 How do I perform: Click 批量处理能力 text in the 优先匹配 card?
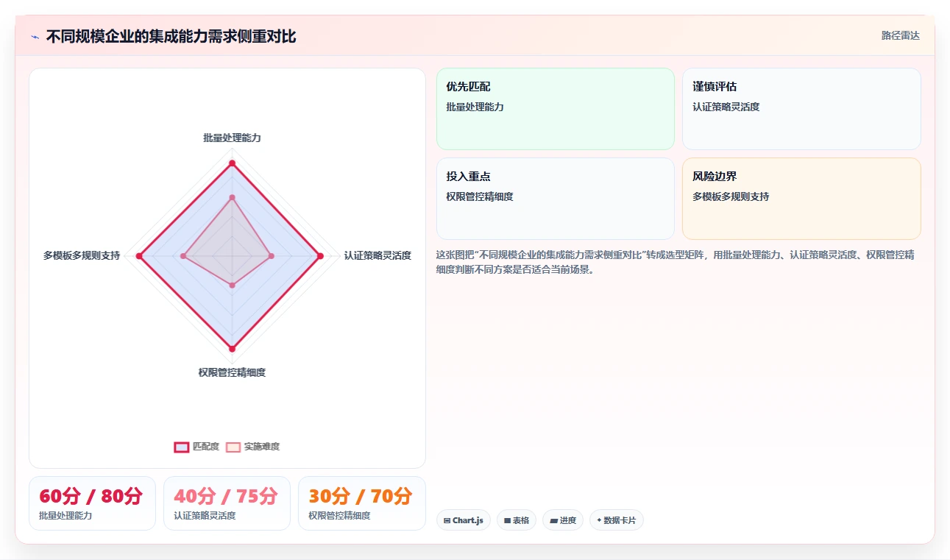pos(475,107)
